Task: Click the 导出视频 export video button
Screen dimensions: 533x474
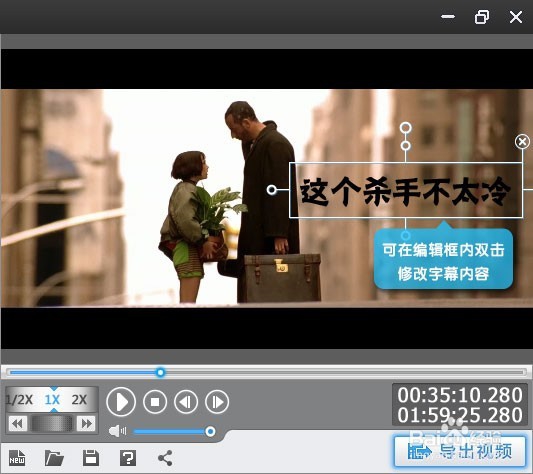Action: click(x=460, y=452)
